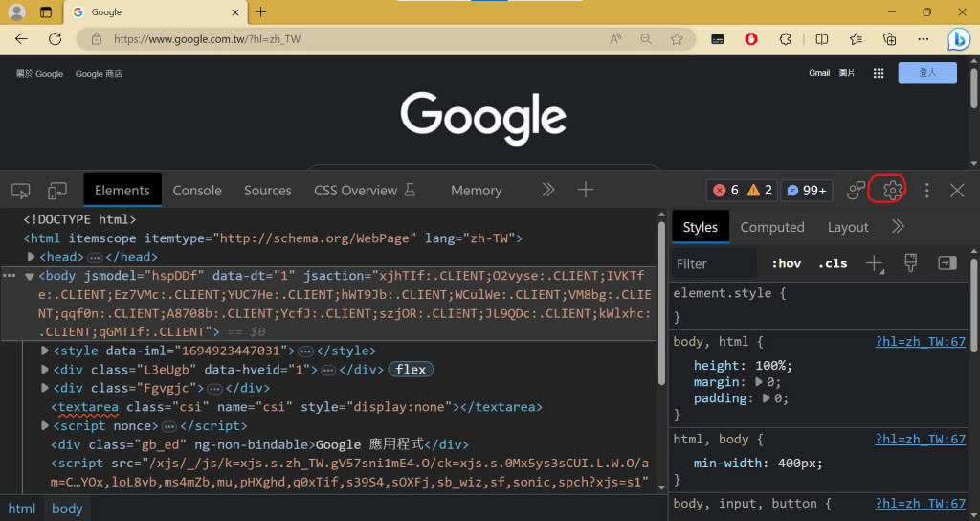The image size is (980, 521).
Task: Select body in the breadcrumb bar
Action: 67,509
